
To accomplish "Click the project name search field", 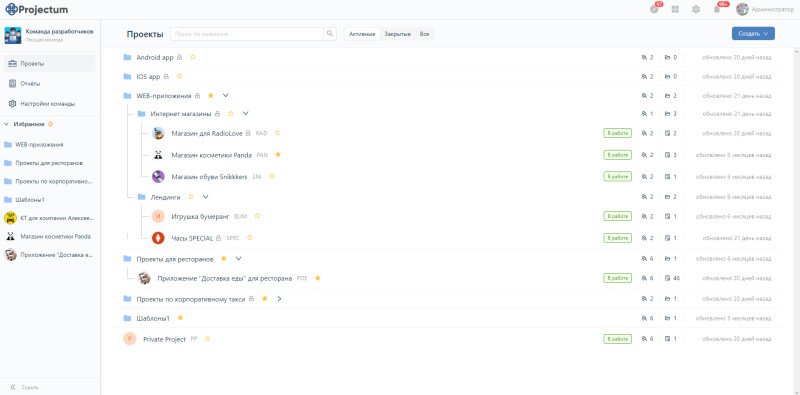I will pos(247,34).
